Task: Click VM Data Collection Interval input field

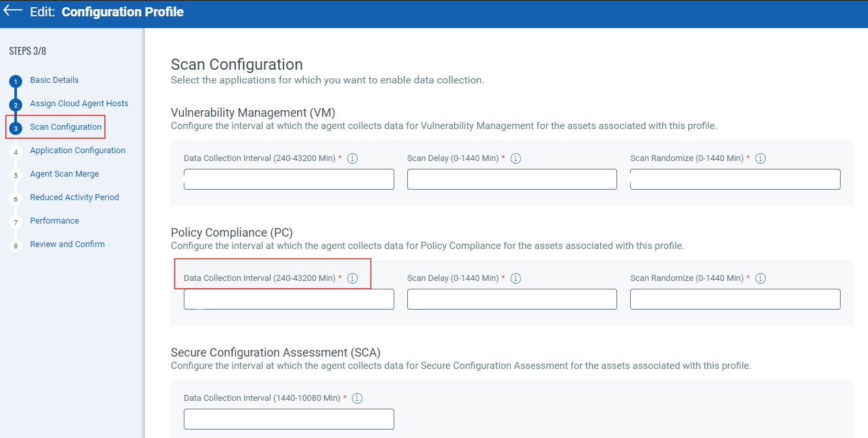Action: (289, 179)
